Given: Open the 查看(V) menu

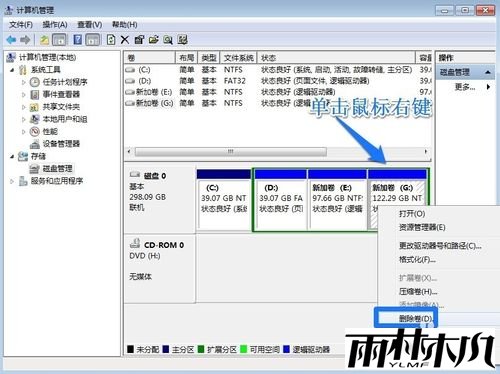Looking at the screenshot, I should tap(90, 25).
